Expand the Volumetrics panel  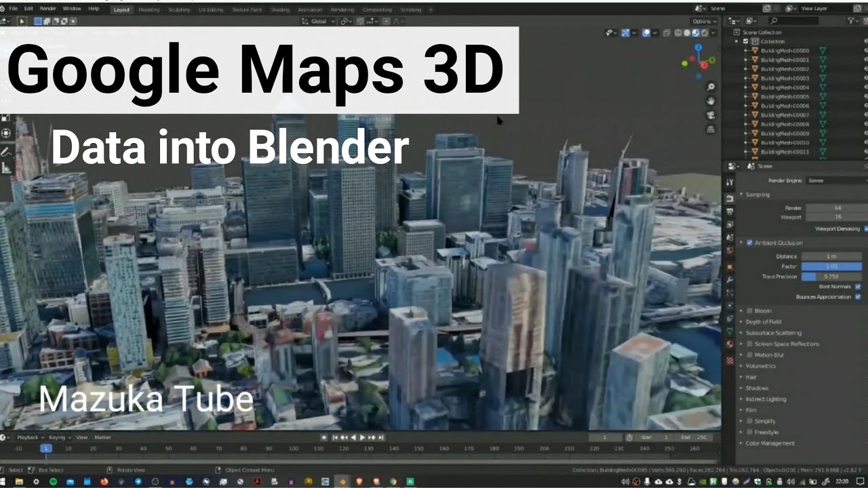click(741, 366)
